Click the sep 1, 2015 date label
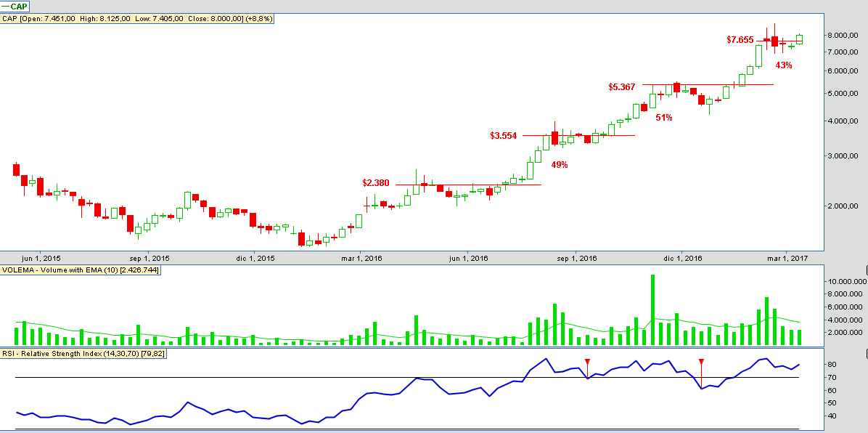868x433 pixels. tap(150, 259)
